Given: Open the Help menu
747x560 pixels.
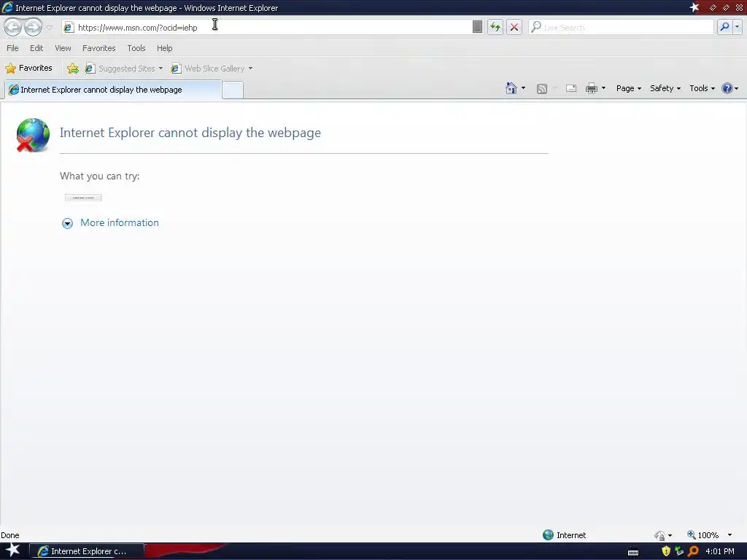Looking at the screenshot, I should click(164, 48).
